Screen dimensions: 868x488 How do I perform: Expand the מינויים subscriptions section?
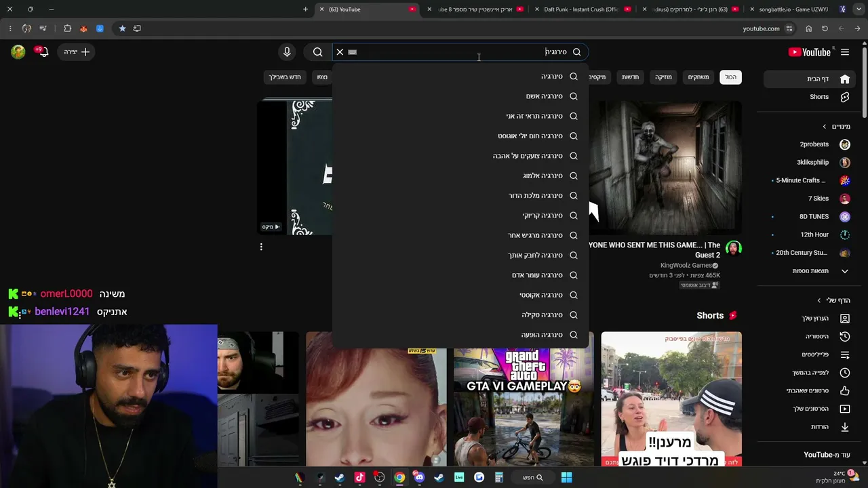pos(836,127)
